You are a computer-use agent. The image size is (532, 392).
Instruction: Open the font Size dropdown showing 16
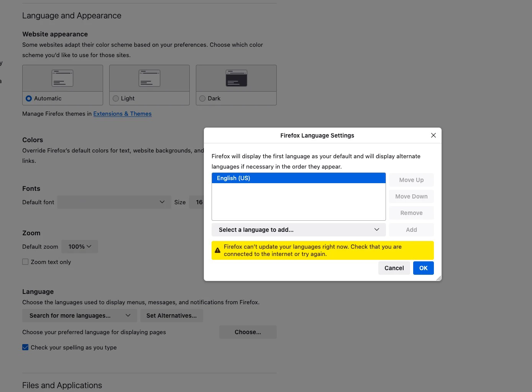pyautogui.click(x=197, y=202)
